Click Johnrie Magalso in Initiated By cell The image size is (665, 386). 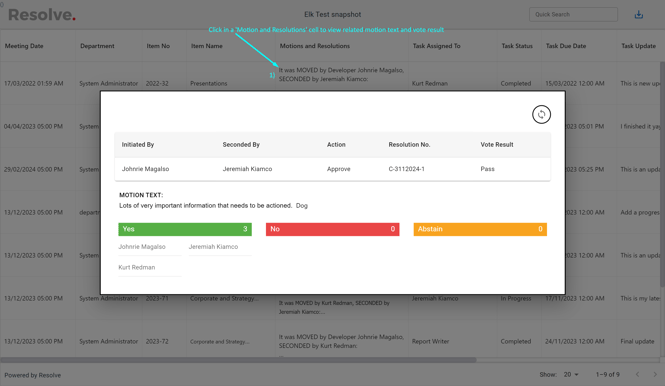[145, 169]
